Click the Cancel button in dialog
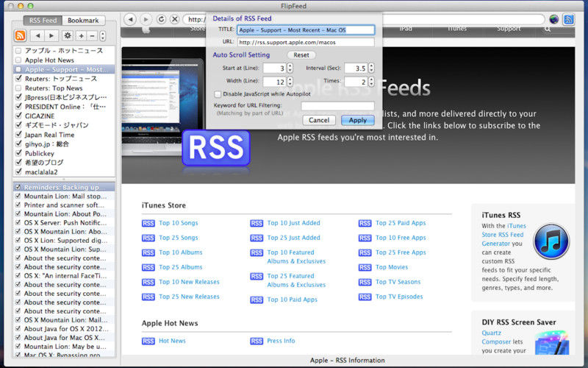The height and width of the screenshot is (368, 588). 319,120
